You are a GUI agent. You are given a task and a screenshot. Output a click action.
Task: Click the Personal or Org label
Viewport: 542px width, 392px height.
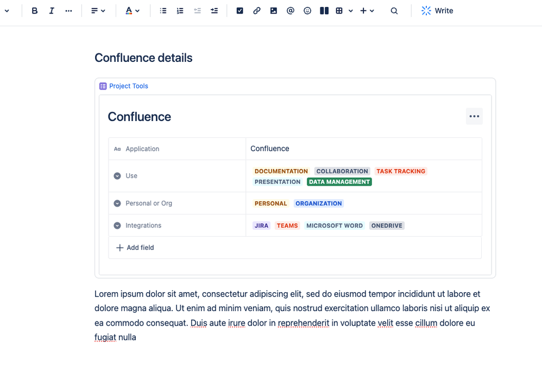coord(149,203)
